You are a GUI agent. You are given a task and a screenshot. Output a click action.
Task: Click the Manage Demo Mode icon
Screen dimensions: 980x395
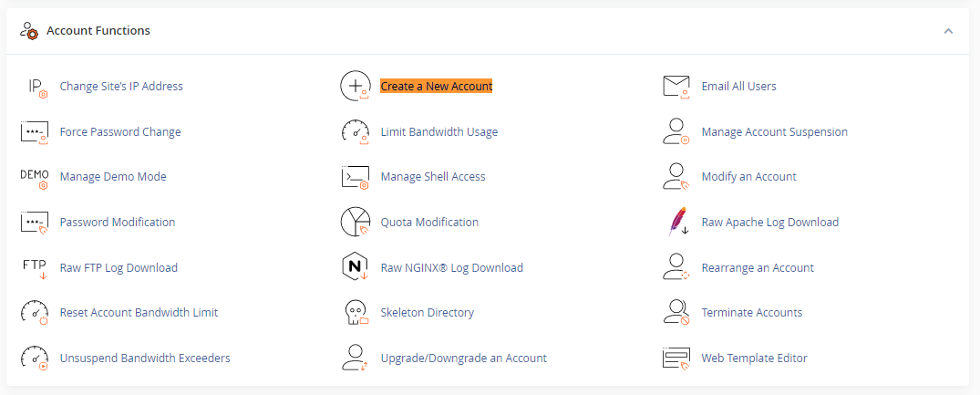tap(34, 177)
